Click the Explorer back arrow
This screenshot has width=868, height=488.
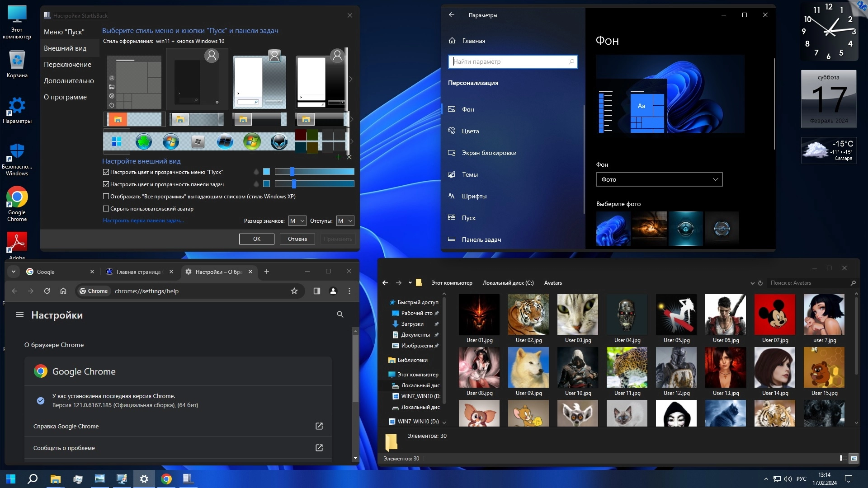385,283
